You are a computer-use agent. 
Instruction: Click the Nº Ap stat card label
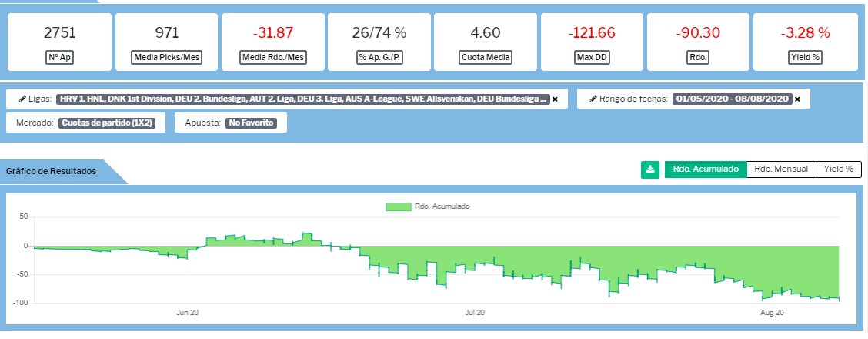(59, 57)
